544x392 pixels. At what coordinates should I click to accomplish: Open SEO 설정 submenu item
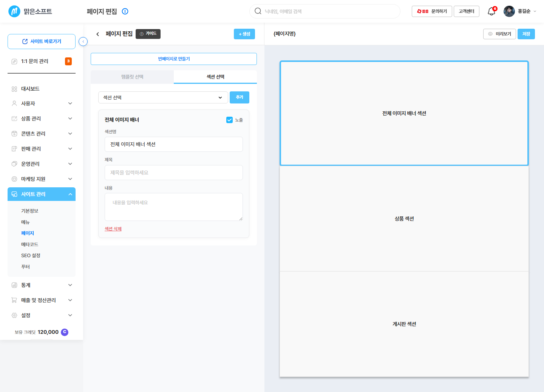coord(31,256)
